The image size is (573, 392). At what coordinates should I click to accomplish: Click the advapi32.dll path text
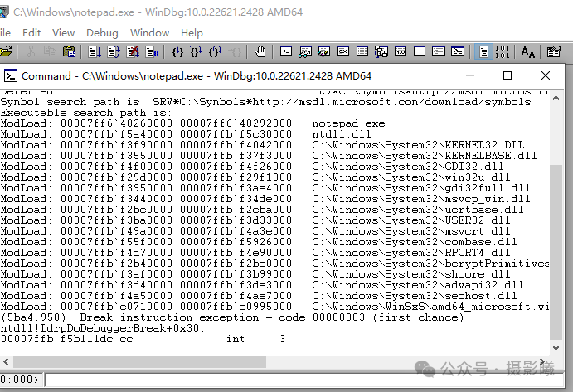[418, 285]
